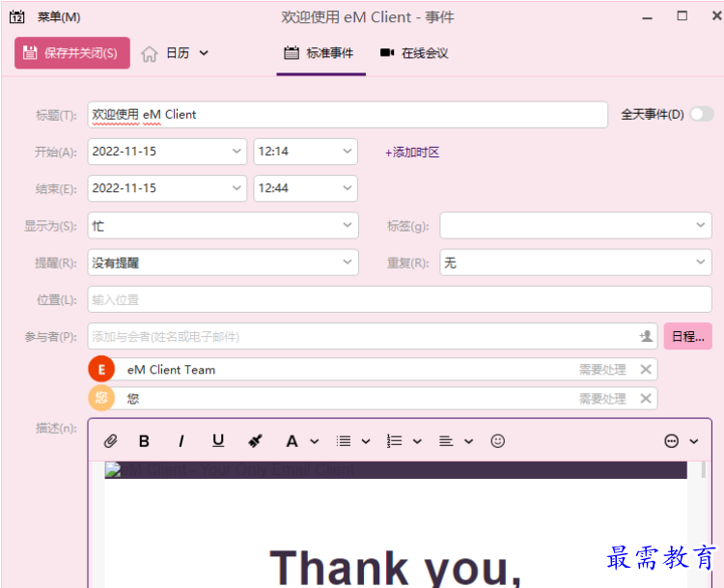Switch to the 标准事件 tab
The height and width of the screenshot is (588, 724).
tap(320, 53)
